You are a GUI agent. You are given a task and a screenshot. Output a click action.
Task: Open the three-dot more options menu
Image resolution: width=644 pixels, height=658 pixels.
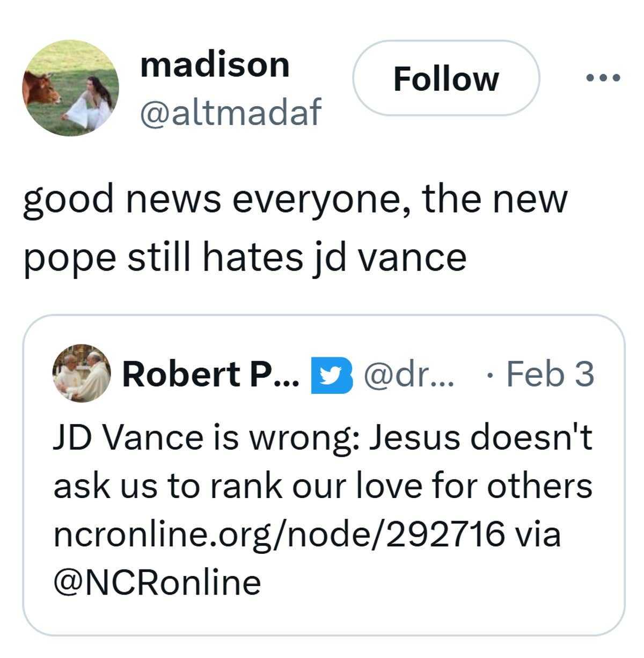(x=603, y=78)
